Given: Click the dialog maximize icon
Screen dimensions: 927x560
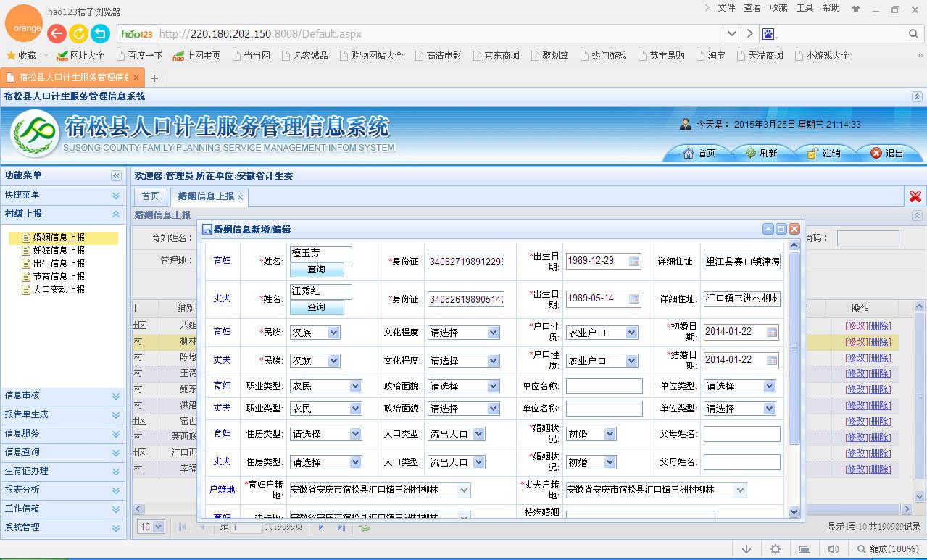Looking at the screenshot, I should (x=781, y=229).
